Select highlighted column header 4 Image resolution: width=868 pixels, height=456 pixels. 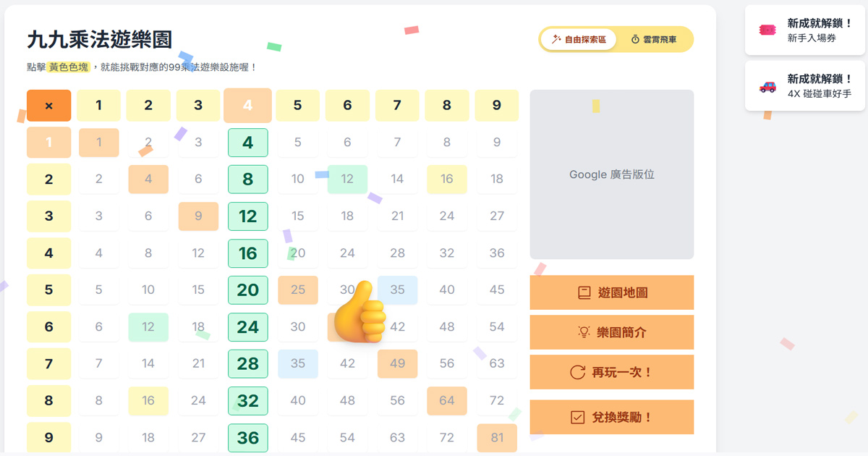247,106
